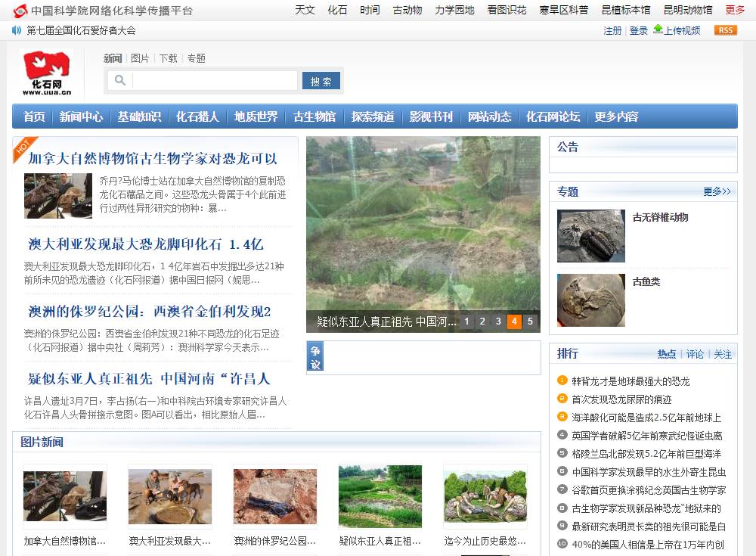The height and width of the screenshot is (556, 756).
Task: Click the Chinese Academy of Sciences logo icon
Action: [x=19, y=11]
